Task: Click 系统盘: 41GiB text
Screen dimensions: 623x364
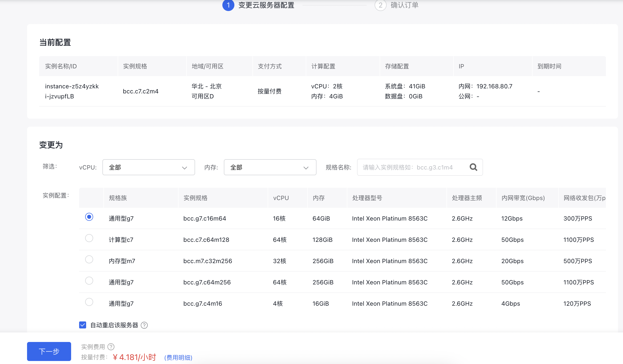Action: click(x=405, y=86)
